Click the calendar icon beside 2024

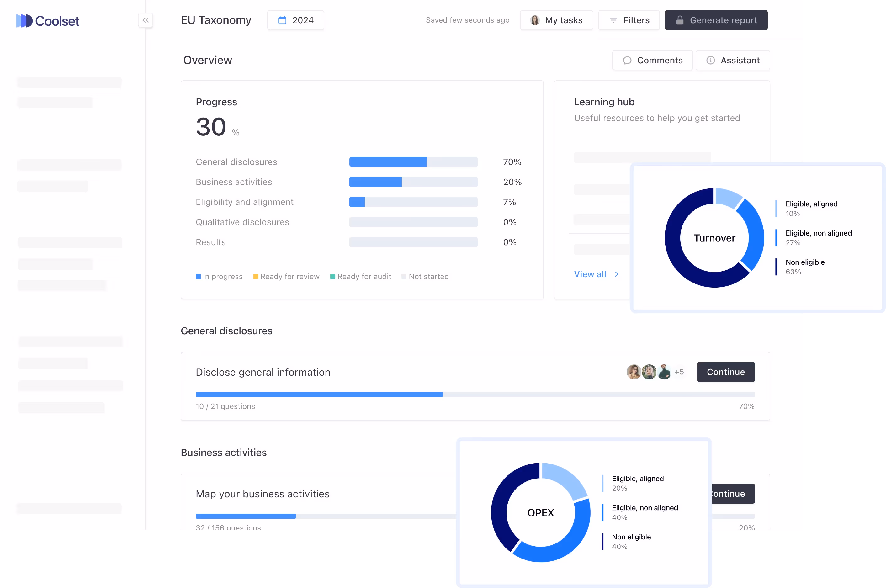[x=282, y=20]
